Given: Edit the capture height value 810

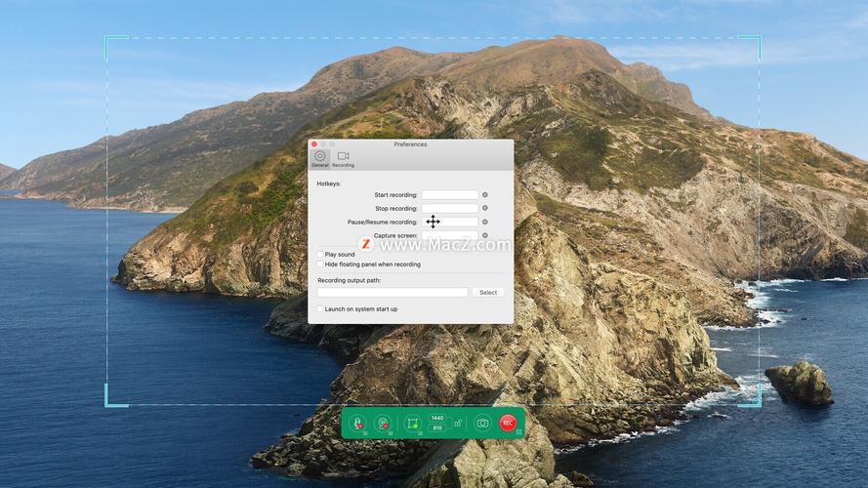Looking at the screenshot, I should click(x=437, y=428).
